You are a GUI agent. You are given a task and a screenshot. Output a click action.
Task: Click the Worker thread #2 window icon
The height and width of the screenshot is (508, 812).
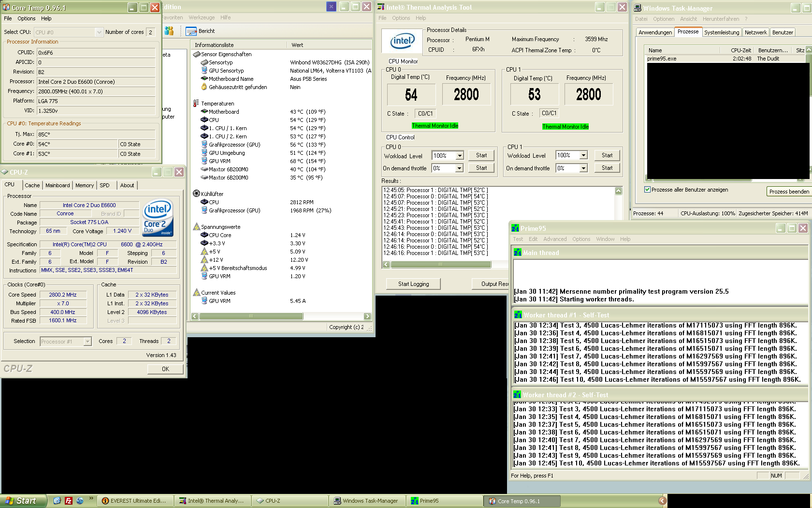(x=517, y=395)
